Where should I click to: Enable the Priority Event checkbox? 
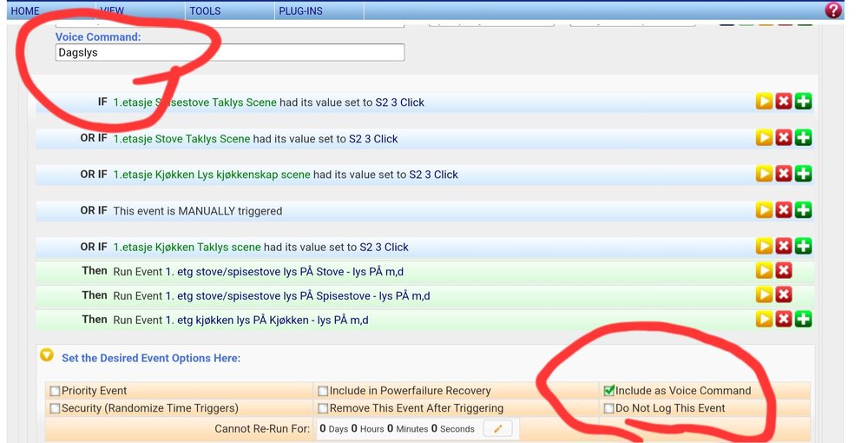click(56, 391)
